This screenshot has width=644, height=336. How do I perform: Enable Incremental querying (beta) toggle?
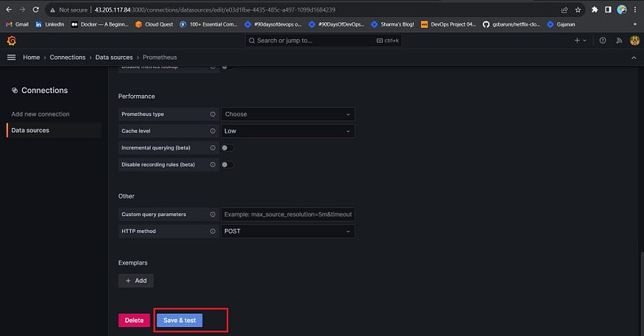pyautogui.click(x=227, y=148)
